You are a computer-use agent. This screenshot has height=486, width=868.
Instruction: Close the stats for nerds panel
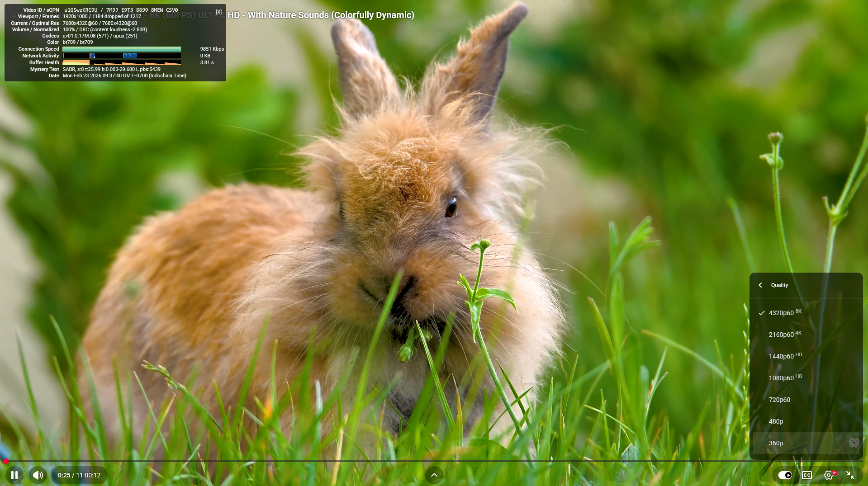pos(219,12)
